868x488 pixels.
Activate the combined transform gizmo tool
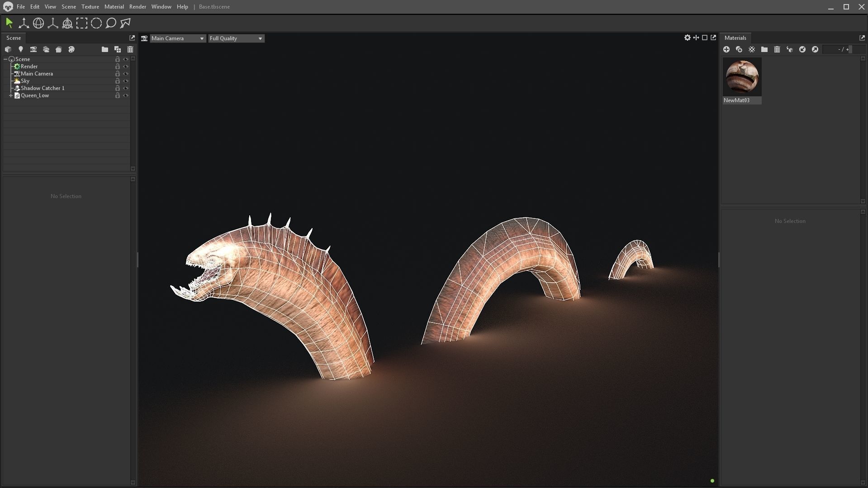click(67, 23)
